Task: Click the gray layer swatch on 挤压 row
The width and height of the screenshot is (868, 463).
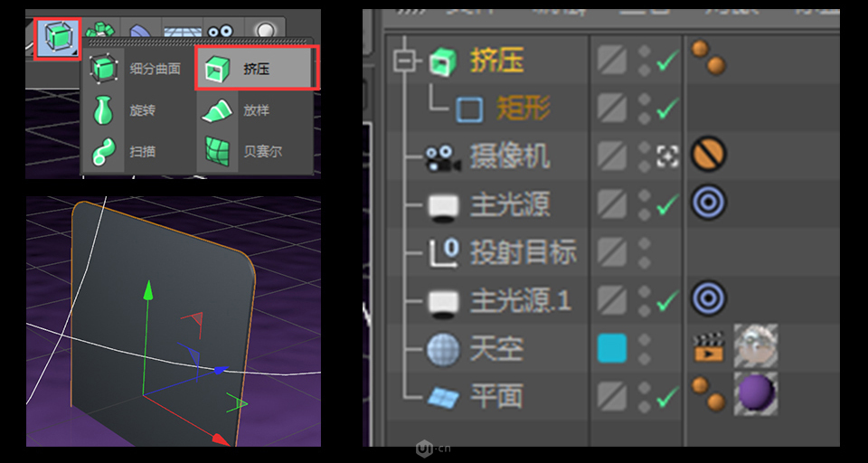Action: tap(612, 60)
